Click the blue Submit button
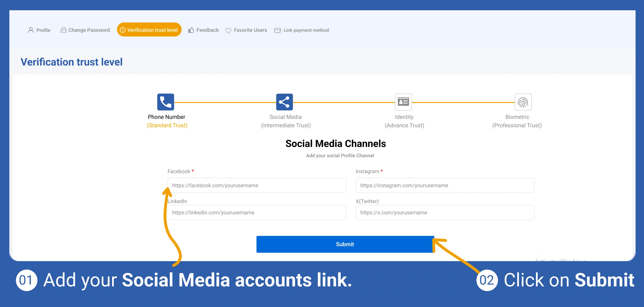644x307 pixels. click(x=345, y=244)
